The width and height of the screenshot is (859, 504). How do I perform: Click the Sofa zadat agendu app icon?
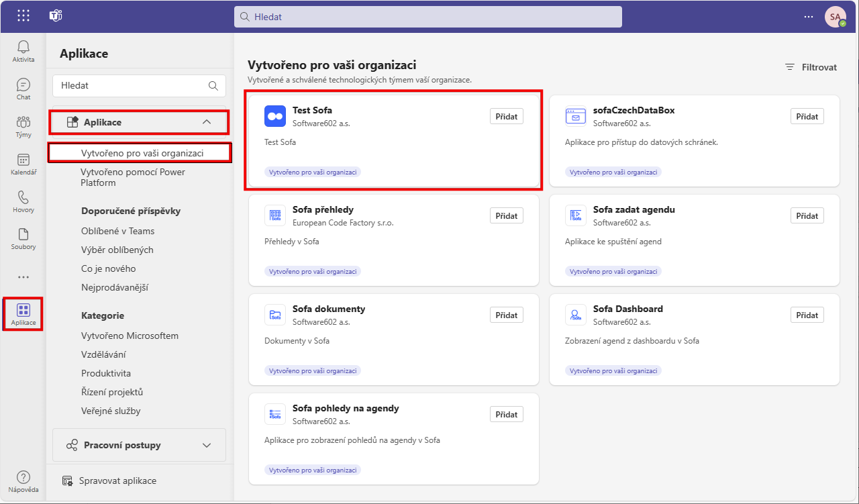pos(576,215)
